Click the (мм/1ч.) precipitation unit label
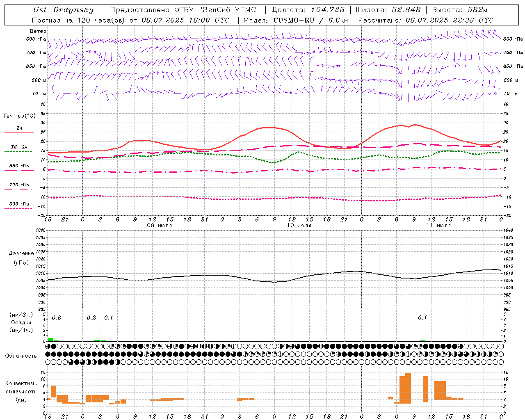This screenshot has height=420, width=525. pos(21,330)
